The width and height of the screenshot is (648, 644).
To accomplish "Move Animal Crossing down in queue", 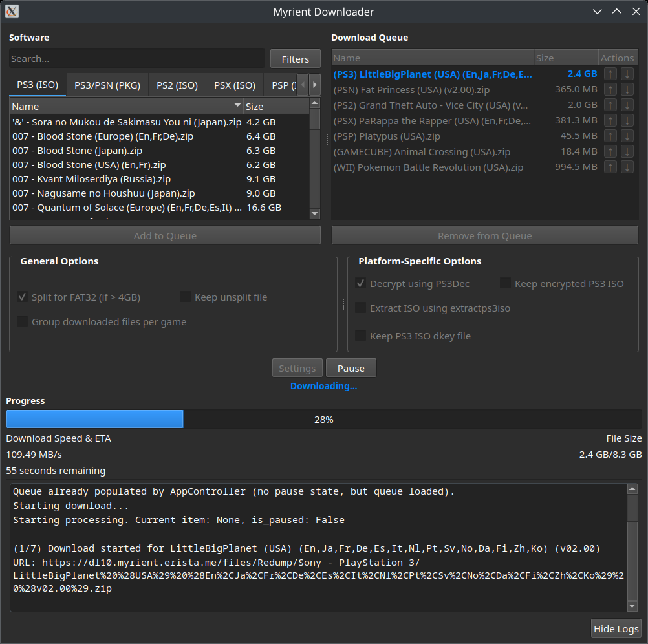I will [x=627, y=151].
